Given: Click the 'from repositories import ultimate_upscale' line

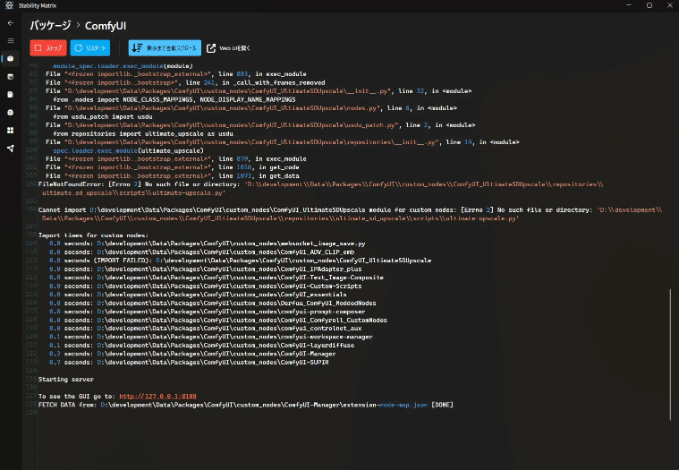Looking at the screenshot, I should pyautogui.click(x=143, y=133).
